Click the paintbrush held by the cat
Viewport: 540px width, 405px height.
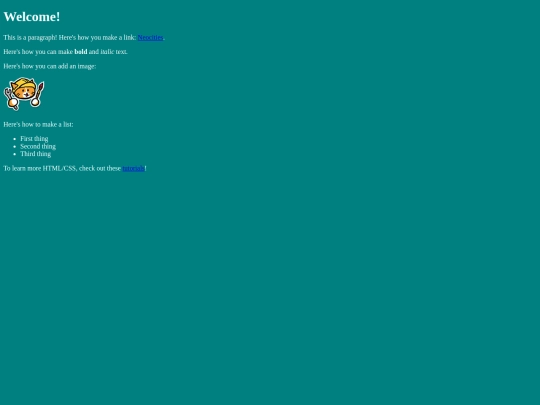coord(40,91)
